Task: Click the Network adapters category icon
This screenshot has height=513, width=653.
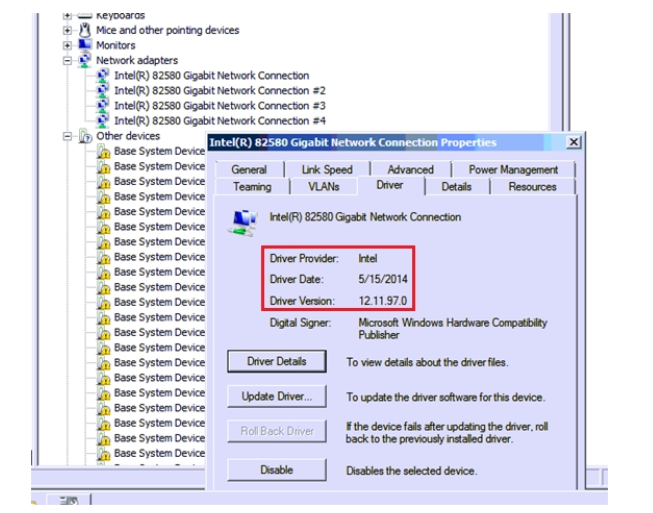Action: 85,60
